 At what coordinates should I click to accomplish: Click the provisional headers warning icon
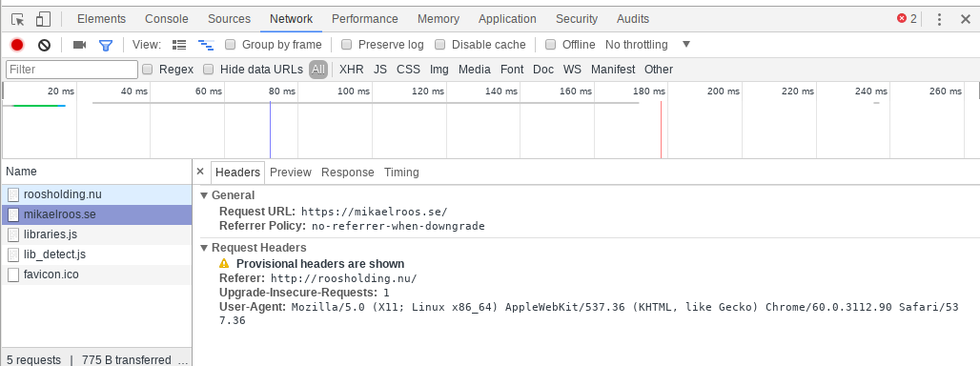[x=224, y=264]
